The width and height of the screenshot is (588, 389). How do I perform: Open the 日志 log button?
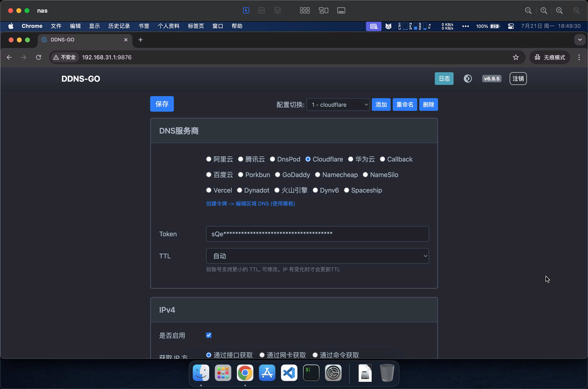tap(444, 78)
